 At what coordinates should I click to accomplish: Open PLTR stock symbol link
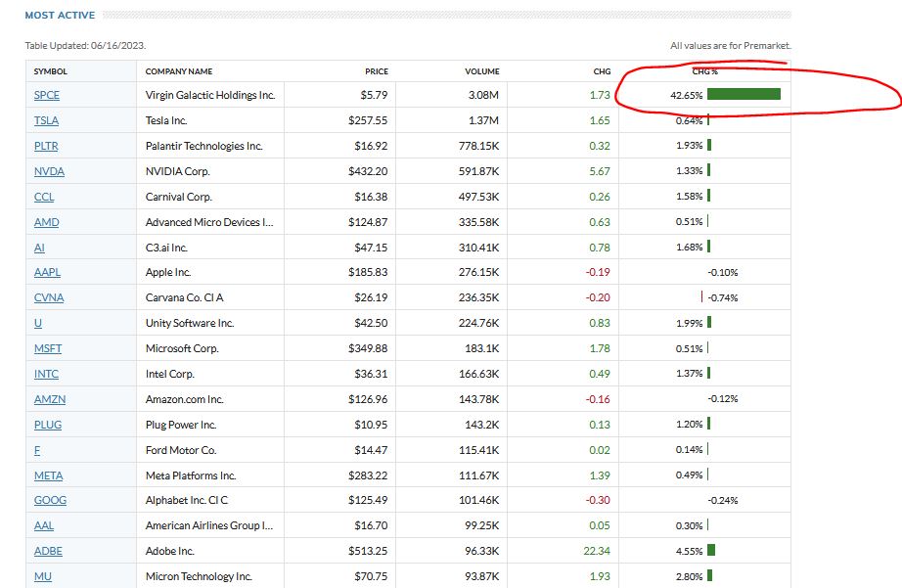click(x=46, y=146)
